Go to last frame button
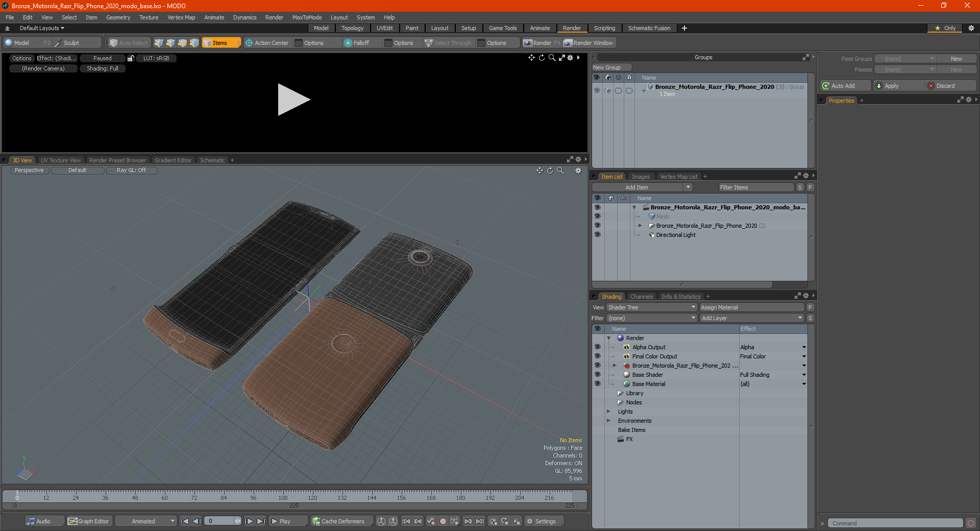This screenshot has height=531, width=980. pyautogui.click(x=261, y=521)
